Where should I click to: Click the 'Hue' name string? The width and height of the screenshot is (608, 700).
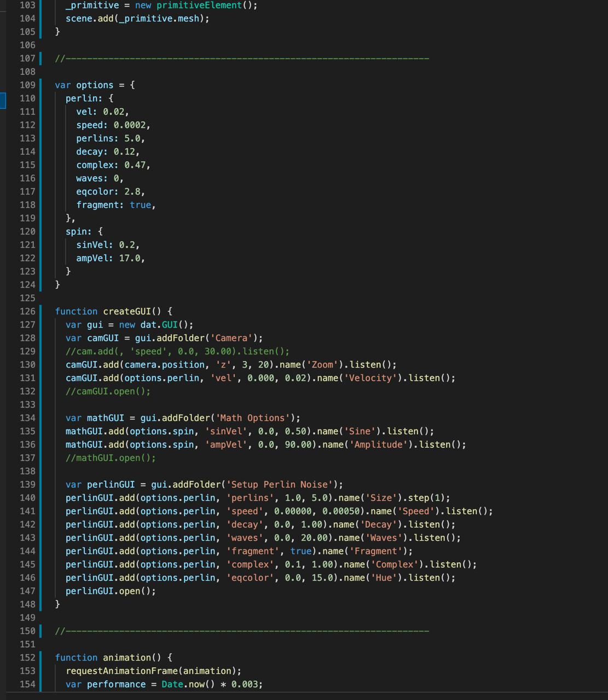[384, 577]
